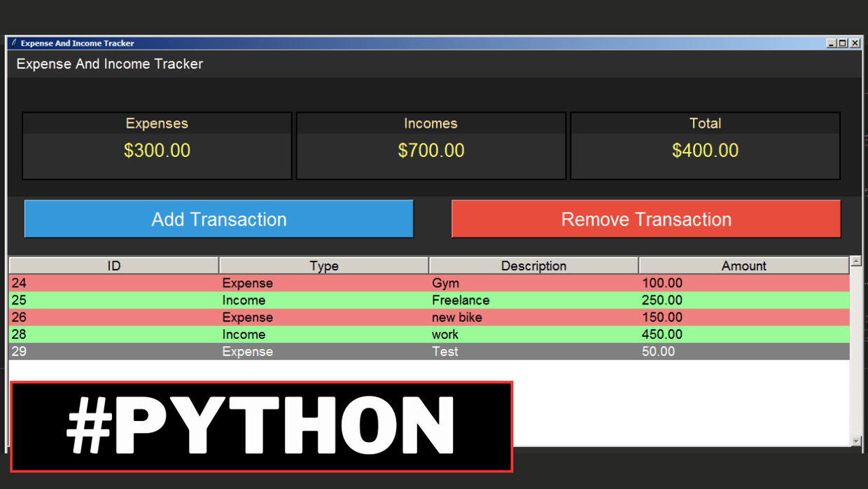
Task: Click the scrollbar down arrow
Action: (855, 442)
